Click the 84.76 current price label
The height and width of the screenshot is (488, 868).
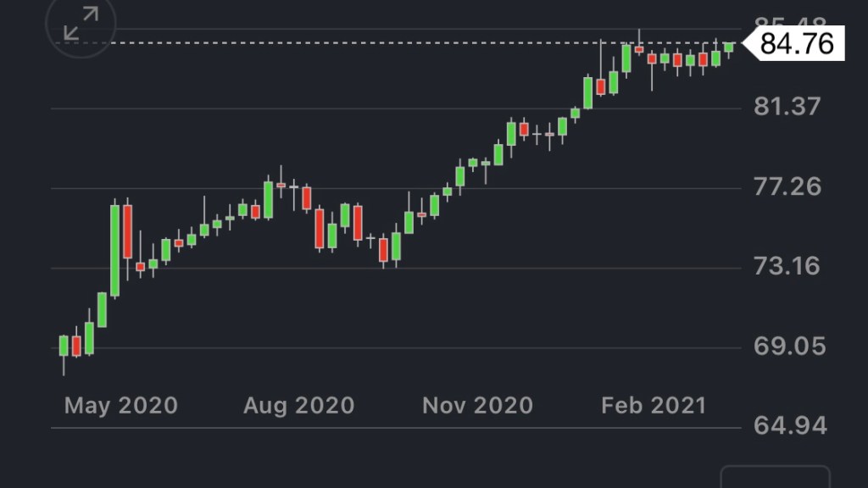[x=796, y=43]
